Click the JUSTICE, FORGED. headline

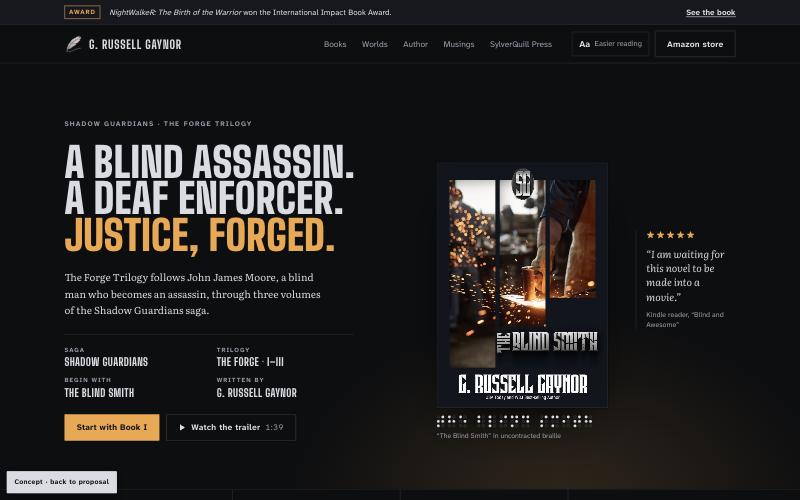pyautogui.click(x=199, y=235)
